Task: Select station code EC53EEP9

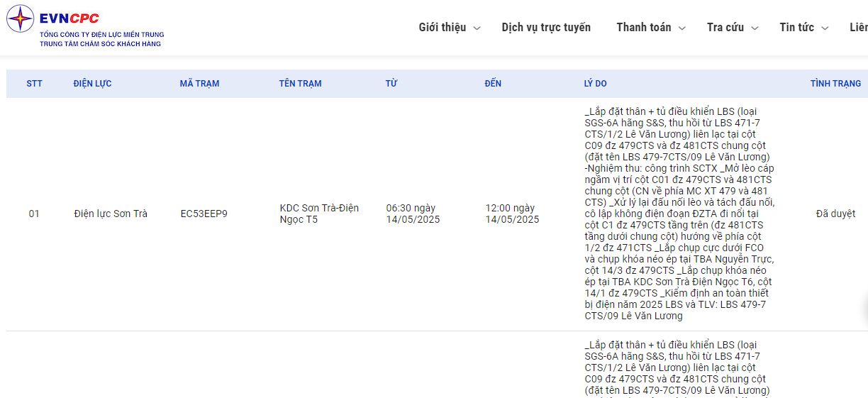Action: pyautogui.click(x=204, y=214)
